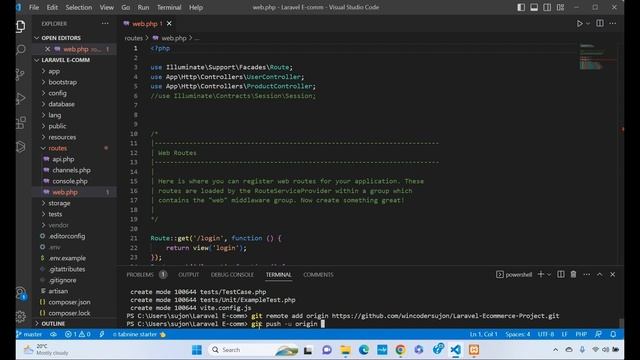The width and height of the screenshot is (640, 360).
Task: Run the PHP file with play icon
Action: [x=579, y=24]
